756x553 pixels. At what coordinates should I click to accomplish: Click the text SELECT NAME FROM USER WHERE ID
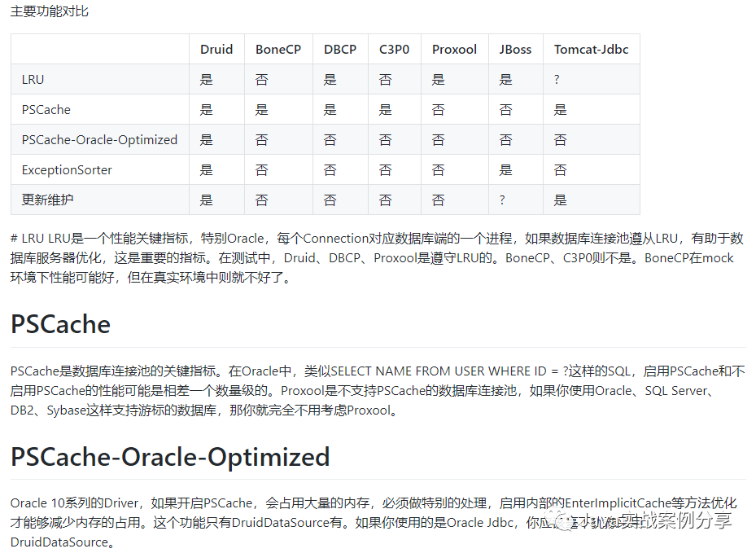click(x=439, y=371)
